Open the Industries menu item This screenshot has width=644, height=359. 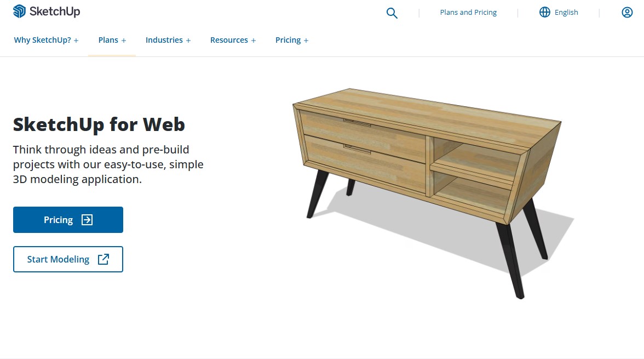click(164, 40)
